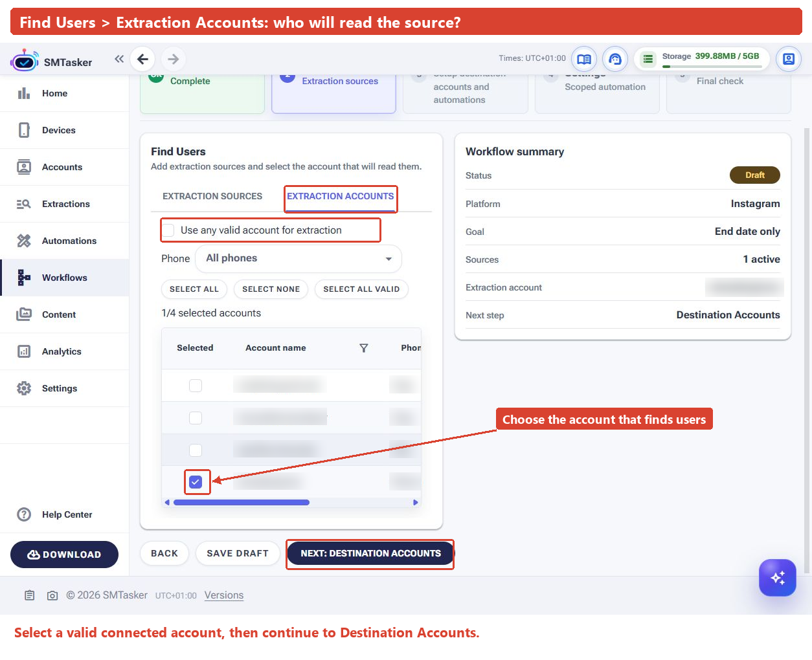Open the support headset icon in header
The width and height of the screenshot is (812, 660).
(x=615, y=59)
